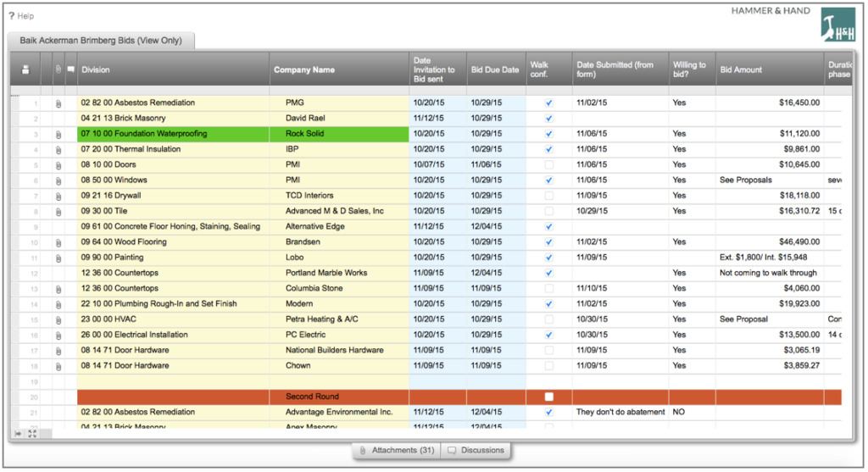Toggle Walk conf. checkbox for Rock Solid row
The width and height of the screenshot is (868, 472).
tap(548, 133)
